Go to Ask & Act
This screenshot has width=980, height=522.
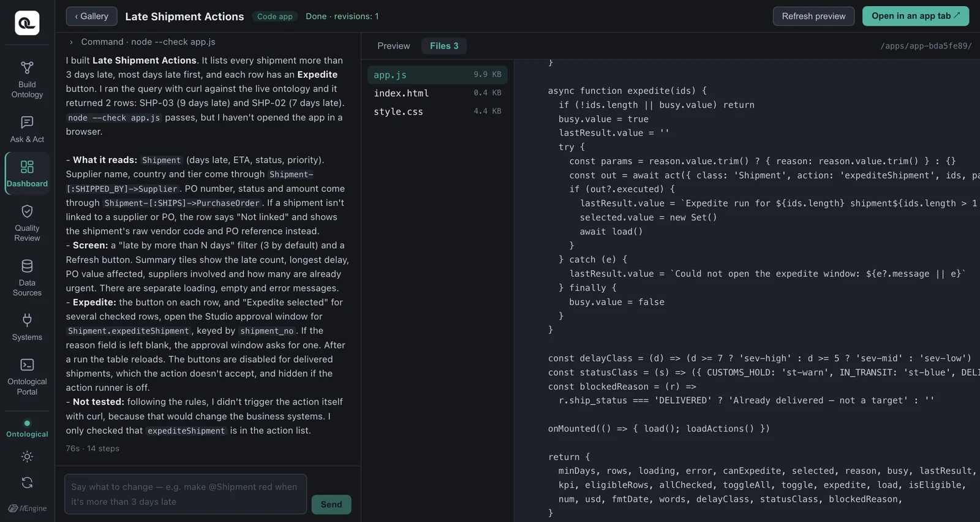(27, 130)
